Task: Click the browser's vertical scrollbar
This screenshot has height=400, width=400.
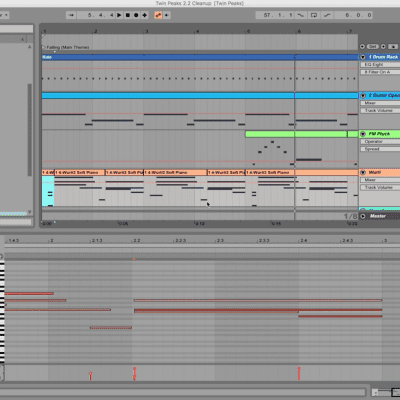Action: click(30, 130)
